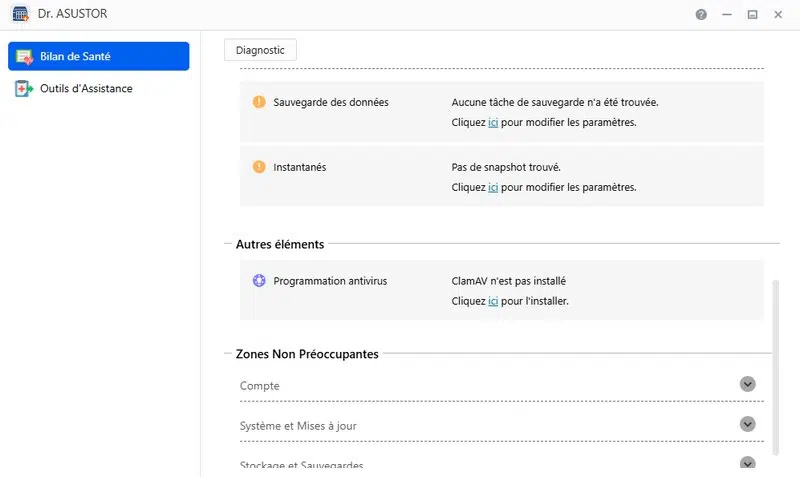The image size is (800, 477).
Task: Open the help question mark icon
Action: click(701, 15)
